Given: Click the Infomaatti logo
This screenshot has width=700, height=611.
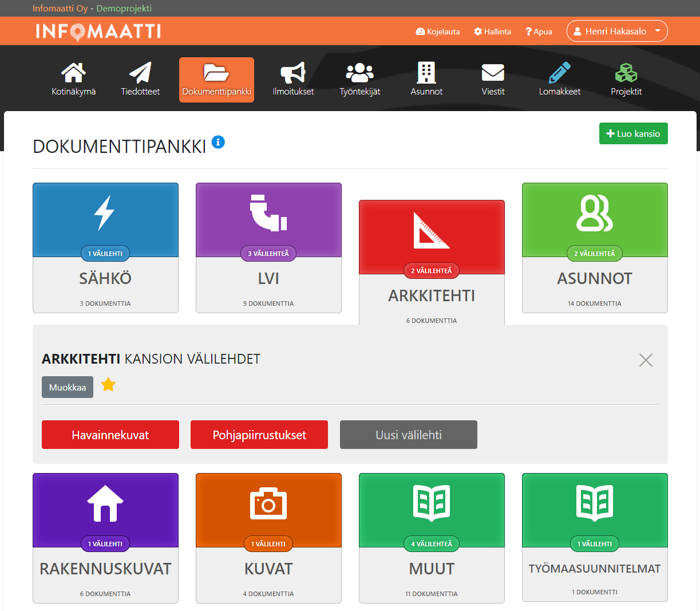Looking at the screenshot, I should pyautogui.click(x=98, y=31).
